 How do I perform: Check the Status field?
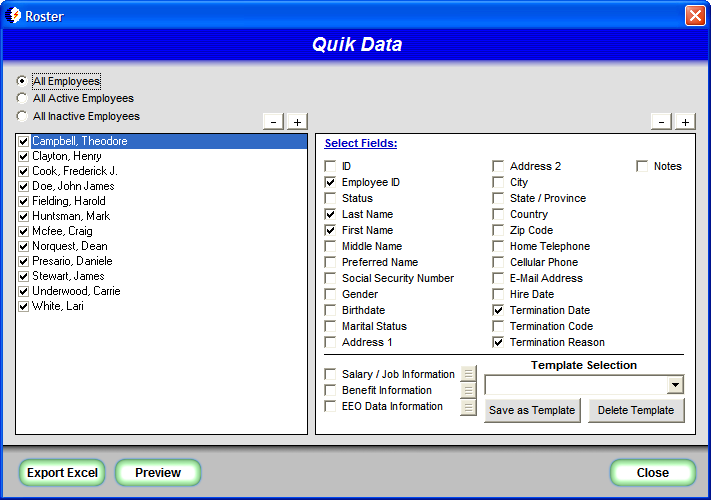(x=330, y=198)
